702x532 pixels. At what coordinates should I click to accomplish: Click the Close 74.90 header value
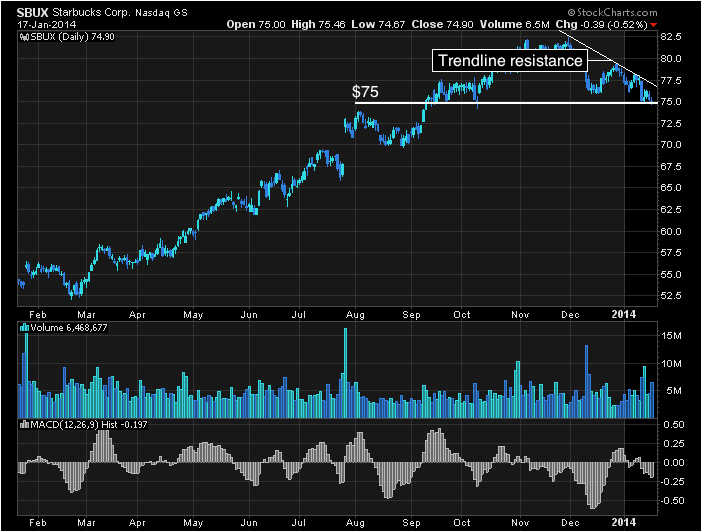[x=442, y=25]
